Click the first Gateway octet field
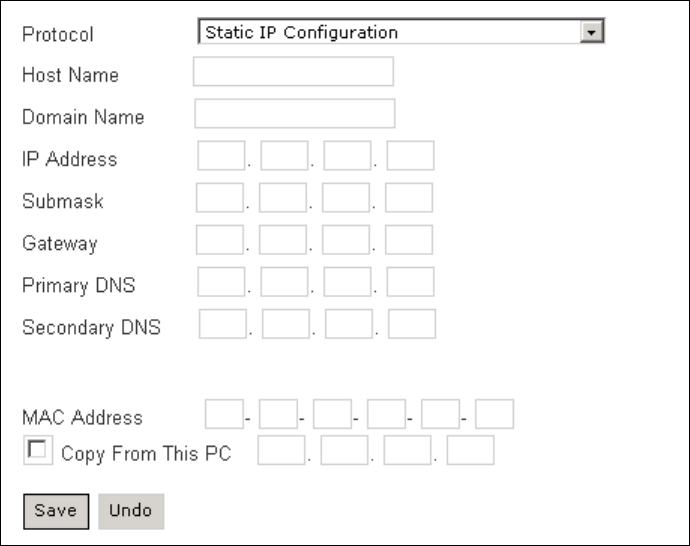The height and width of the screenshot is (546, 690). (x=220, y=240)
